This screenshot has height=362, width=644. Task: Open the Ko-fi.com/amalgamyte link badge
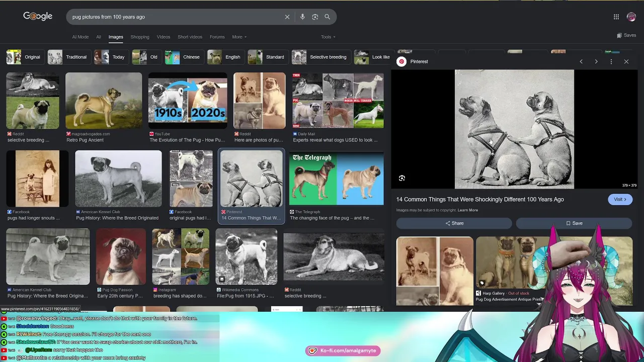click(x=343, y=350)
